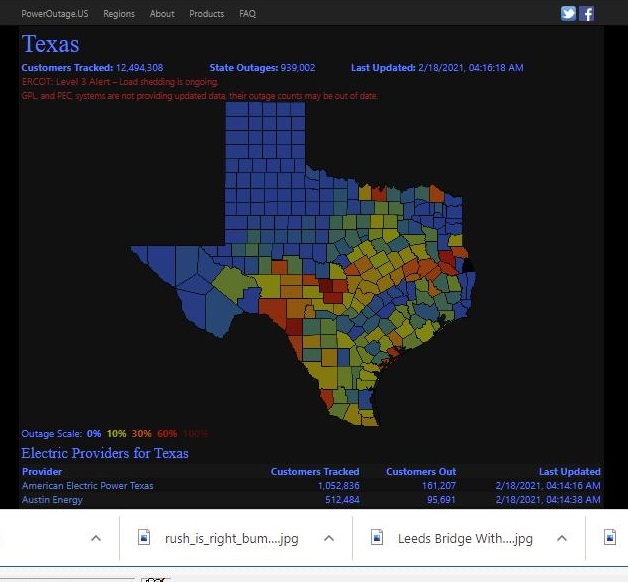Open the rush_is_right_bum....jpg download
The image size is (628, 582).
[231, 538]
